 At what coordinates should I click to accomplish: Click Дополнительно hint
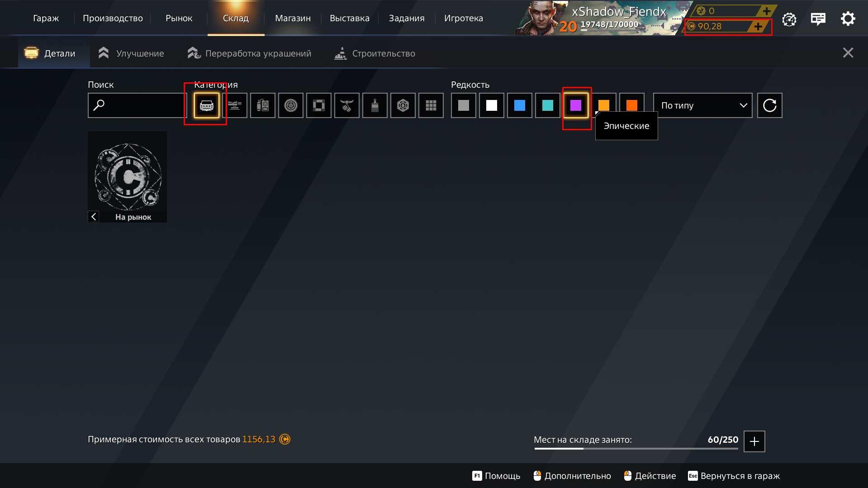(x=572, y=476)
